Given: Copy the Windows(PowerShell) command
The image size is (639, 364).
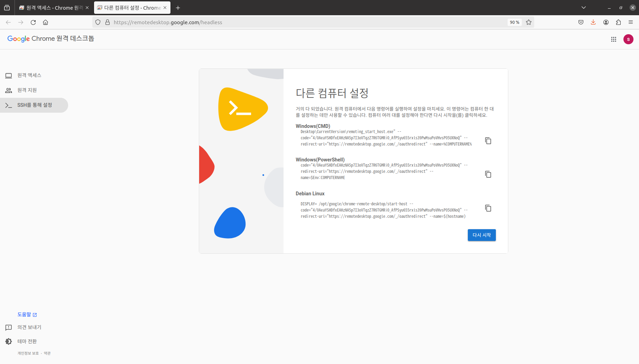Looking at the screenshot, I should tap(488, 174).
